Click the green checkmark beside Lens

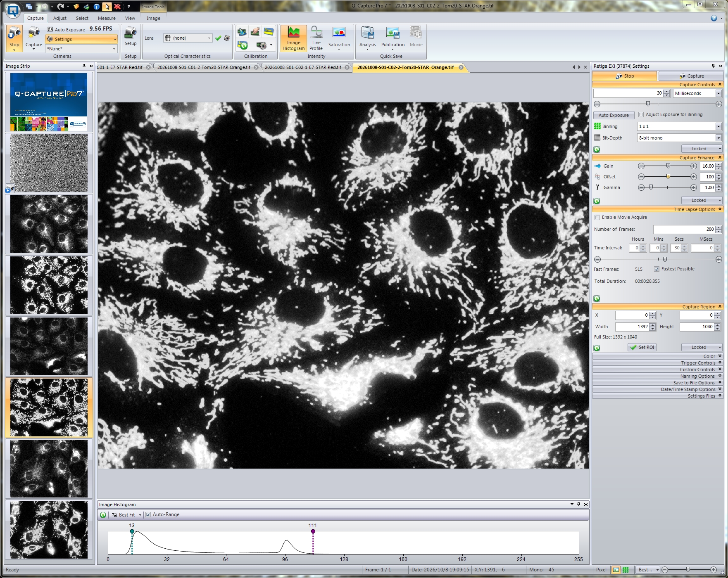218,38
